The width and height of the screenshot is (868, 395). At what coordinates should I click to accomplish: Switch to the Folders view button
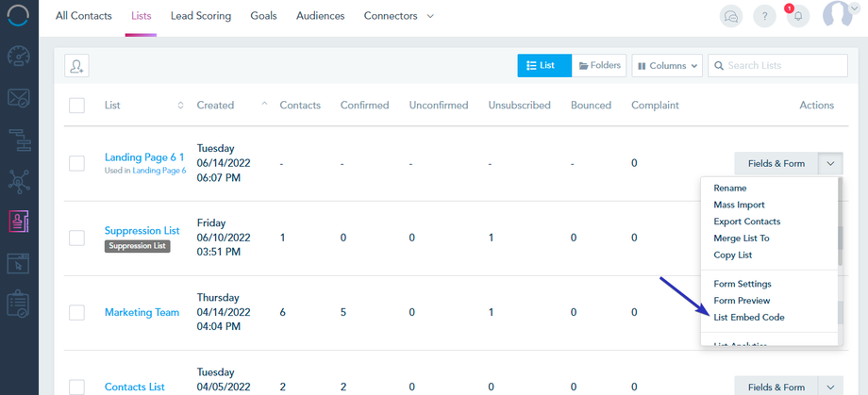(599, 66)
